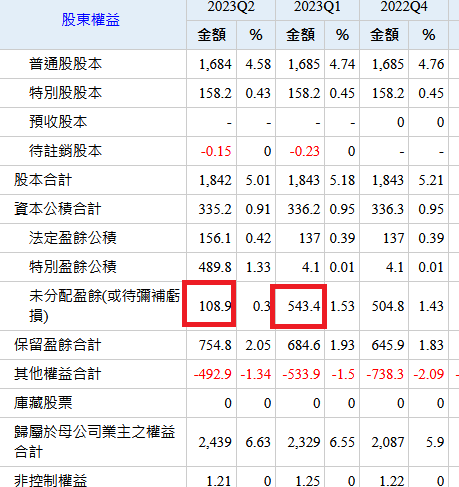Click the 非控制權益 row label

click(x=50, y=480)
